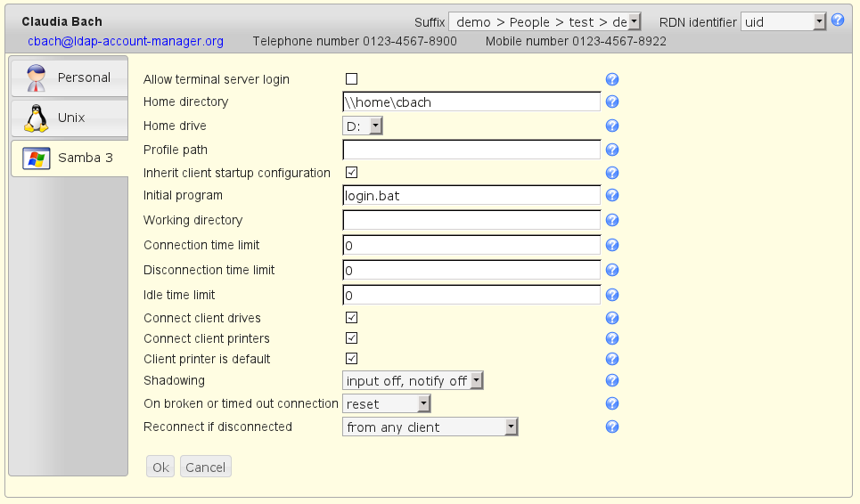This screenshot has width=860, height=504.
Task: Open help for Reconnect if disconnected
Action: [612, 427]
